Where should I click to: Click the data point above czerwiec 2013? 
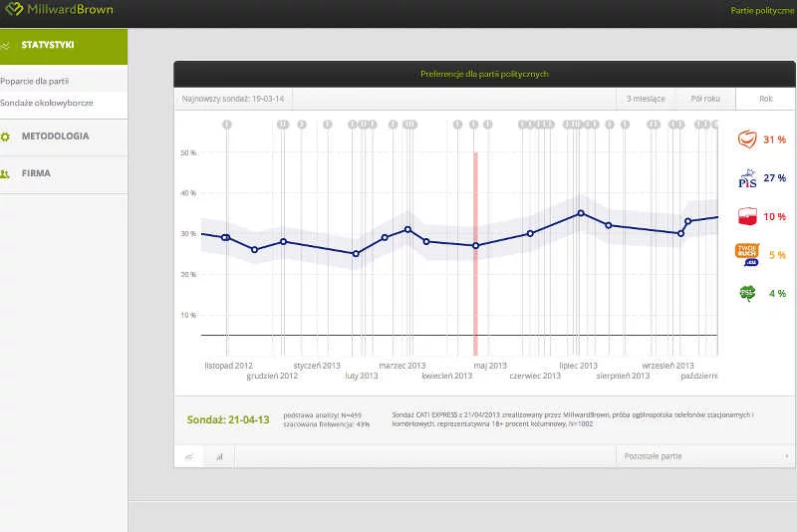point(530,234)
